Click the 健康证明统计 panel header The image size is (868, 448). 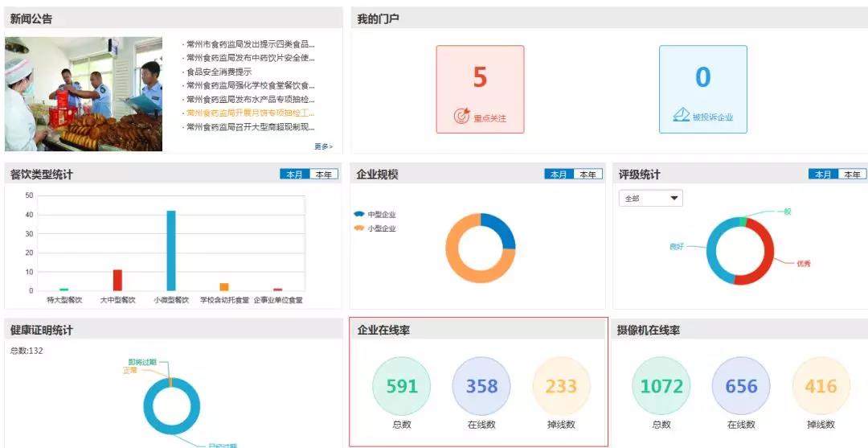click(174, 330)
